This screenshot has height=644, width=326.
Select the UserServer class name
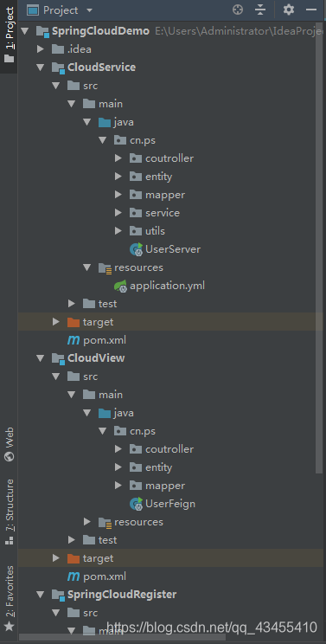click(x=173, y=249)
